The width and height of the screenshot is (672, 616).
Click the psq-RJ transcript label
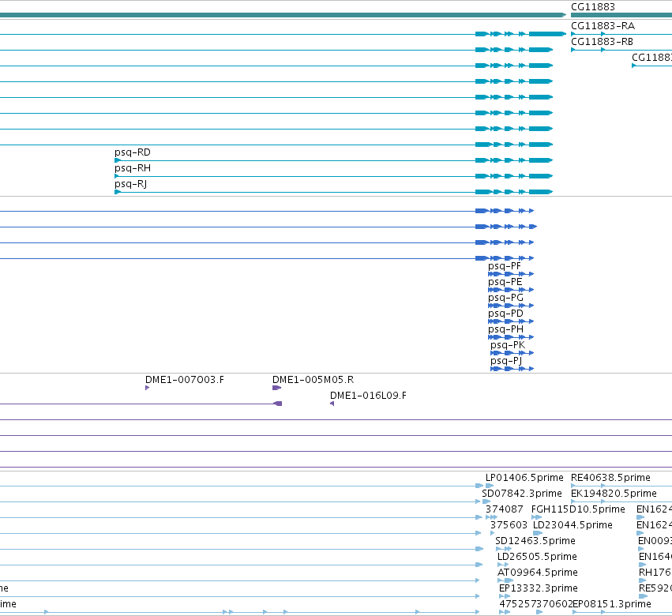coord(131,184)
